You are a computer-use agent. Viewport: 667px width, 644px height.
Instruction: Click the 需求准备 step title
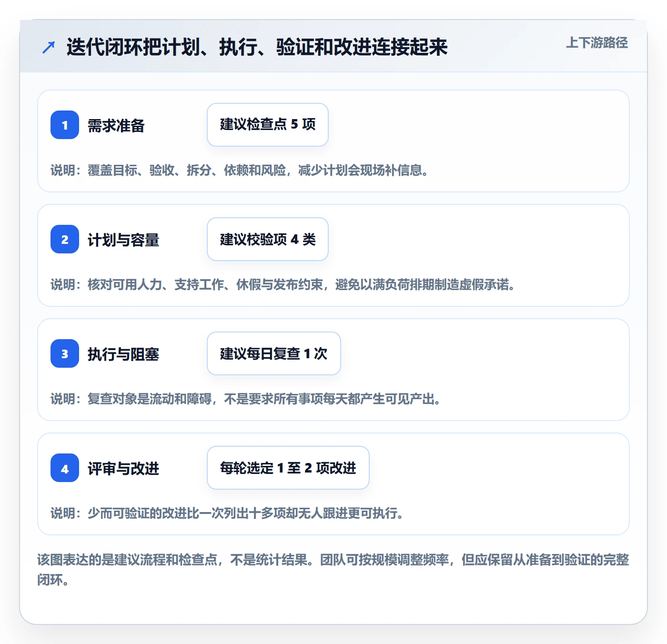click(x=116, y=126)
